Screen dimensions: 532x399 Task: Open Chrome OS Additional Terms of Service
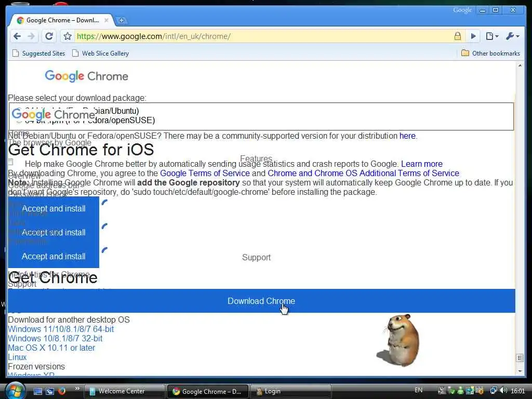point(363,174)
